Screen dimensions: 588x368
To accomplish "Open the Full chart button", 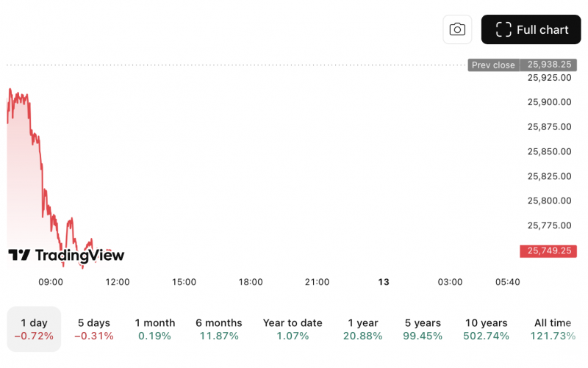I will point(531,29).
